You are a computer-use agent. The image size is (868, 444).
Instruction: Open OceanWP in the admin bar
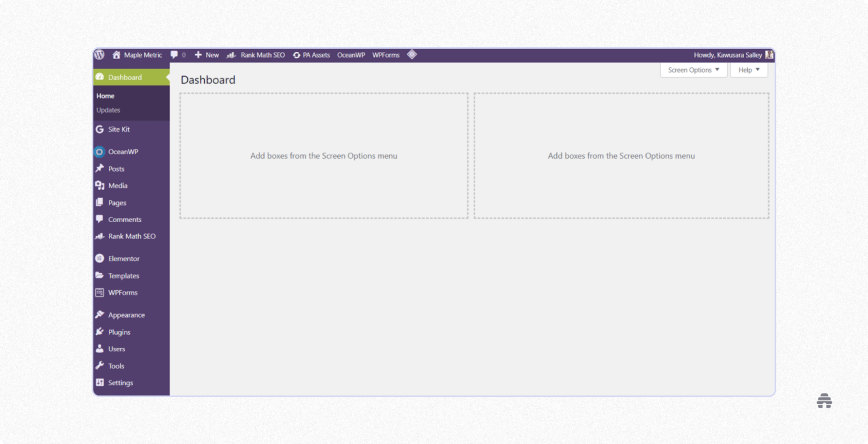click(351, 55)
